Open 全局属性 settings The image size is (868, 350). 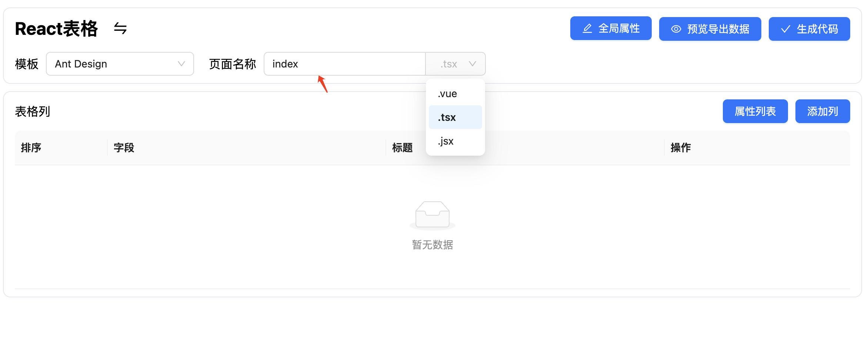611,29
